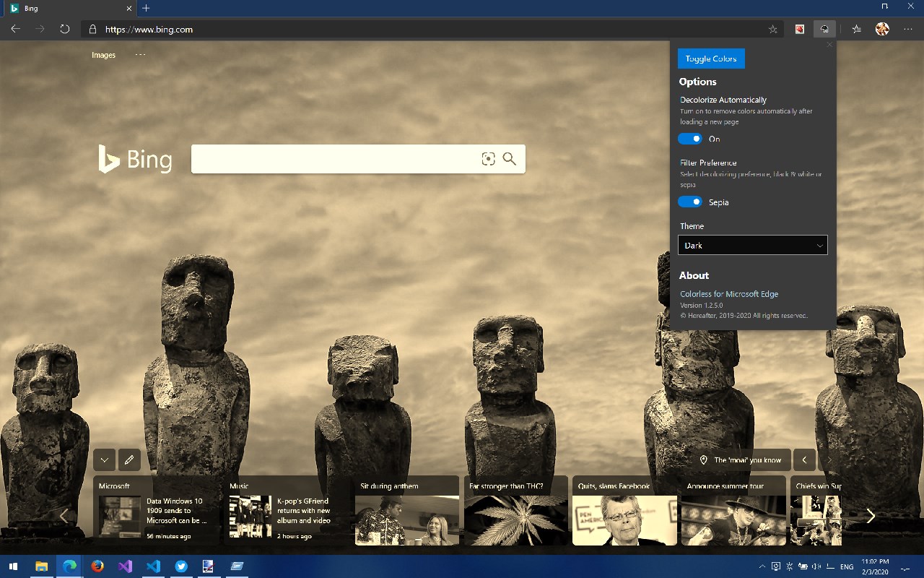Move news carousel right

(871, 516)
